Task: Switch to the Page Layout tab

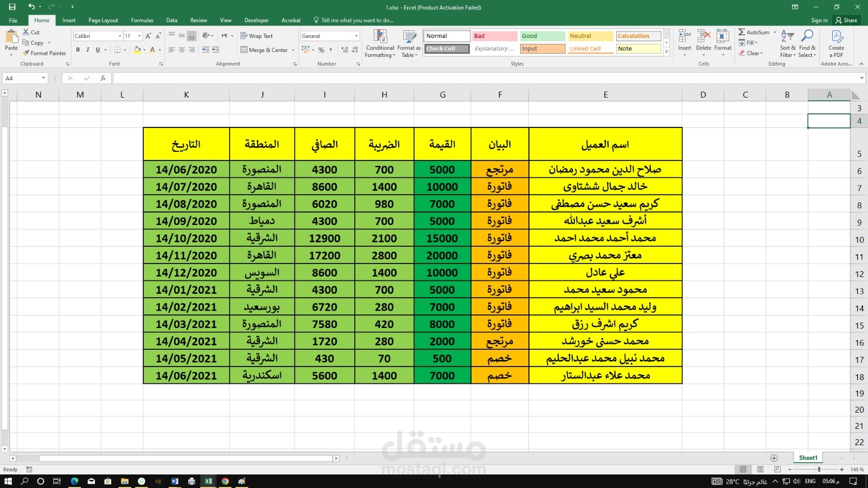Action: point(103,20)
